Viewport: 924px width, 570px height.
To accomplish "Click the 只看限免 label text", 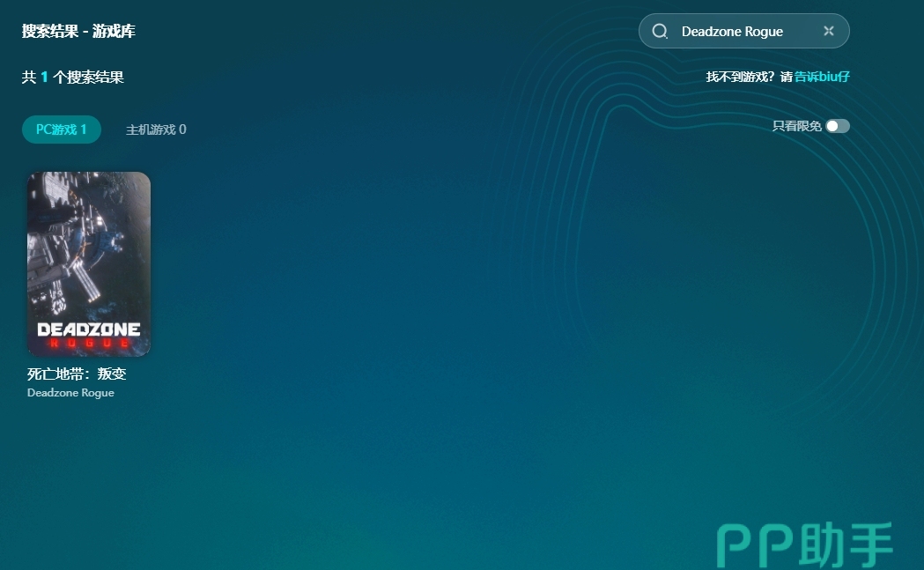I will point(796,126).
